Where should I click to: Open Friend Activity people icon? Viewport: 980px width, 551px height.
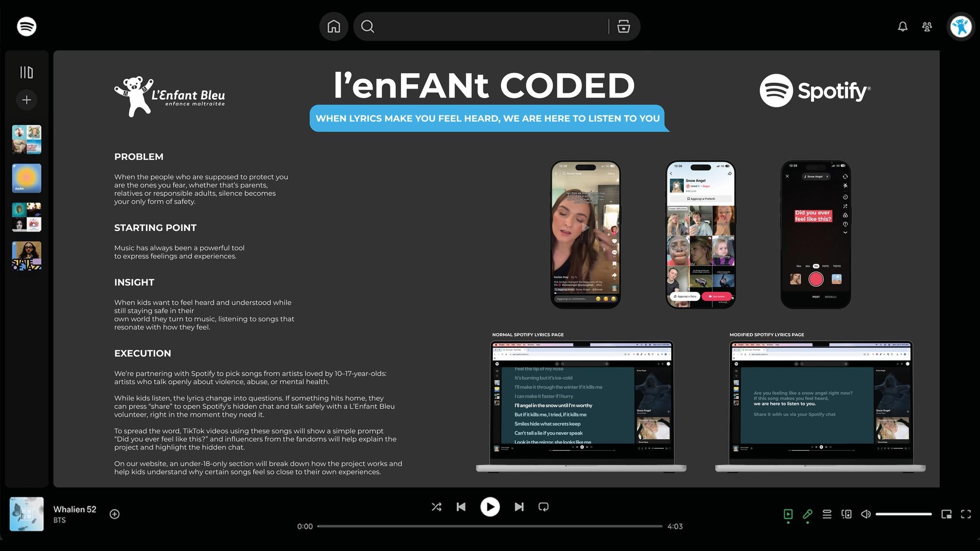pos(927,27)
